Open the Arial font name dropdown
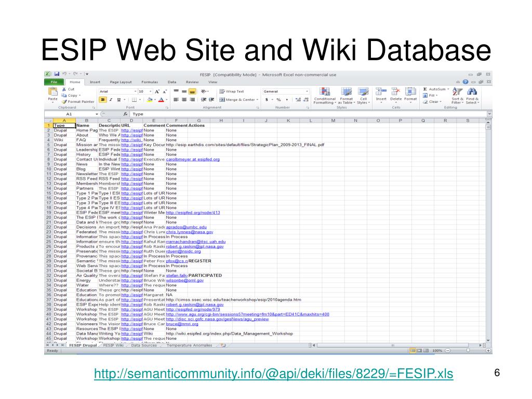The image size is (532, 399). tap(135, 91)
